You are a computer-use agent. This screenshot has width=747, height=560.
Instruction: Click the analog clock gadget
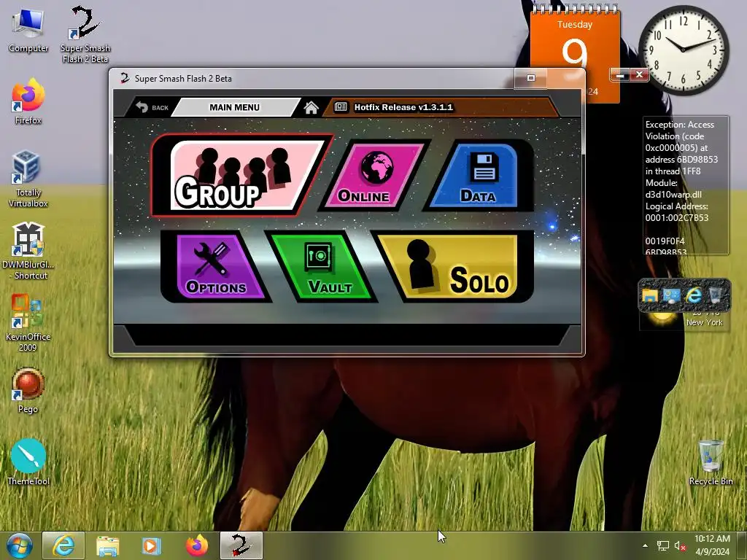pyautogui.click(x=683, y=50)
